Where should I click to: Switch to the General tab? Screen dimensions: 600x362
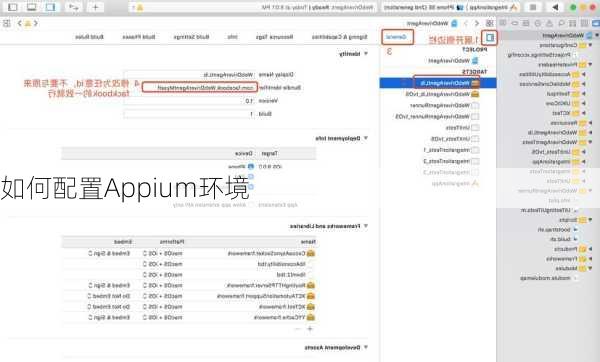click(396, 37)
